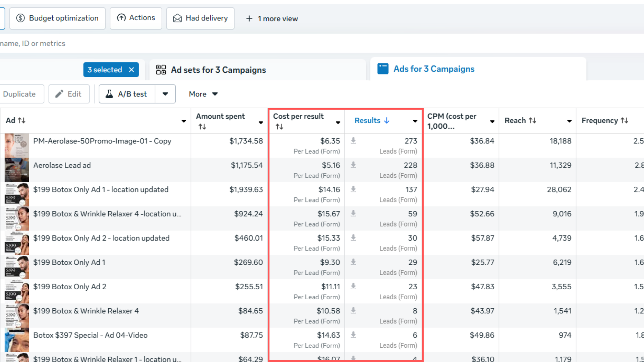This screenshot has height=362, width=644.
Task: Start an A/B test
Action: pyautogui.click(x=127, y=94)
